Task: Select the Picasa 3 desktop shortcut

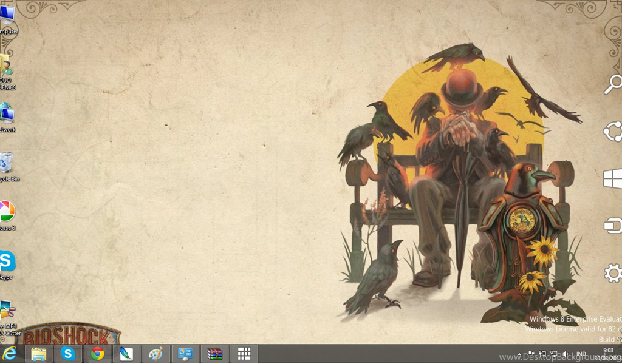Action: 7,216
